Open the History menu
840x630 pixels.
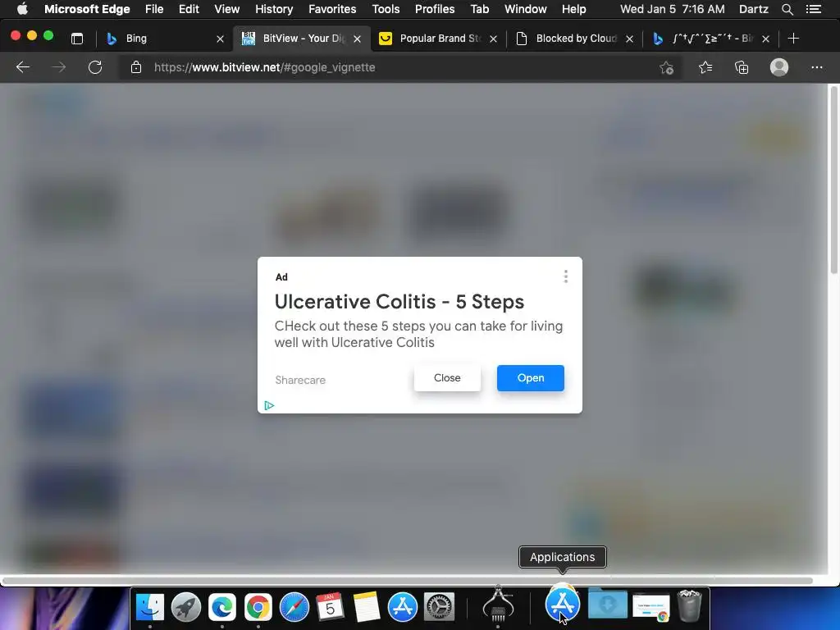tap(274, 9)
